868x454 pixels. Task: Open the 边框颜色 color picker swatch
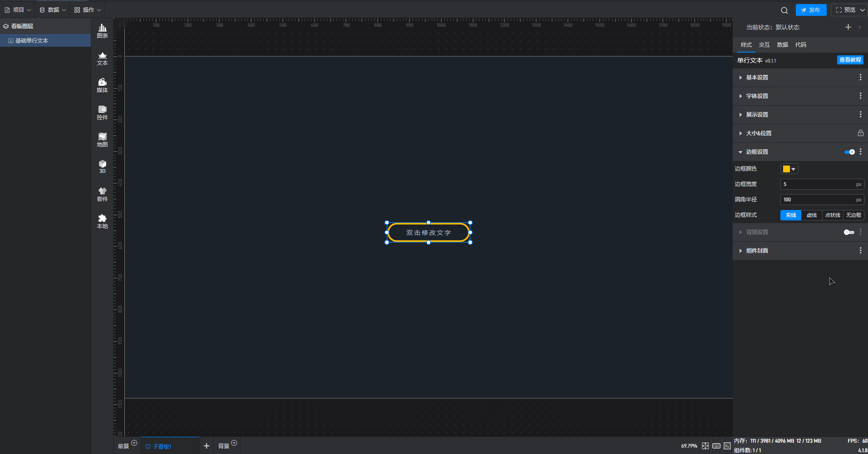click(789, 169)
